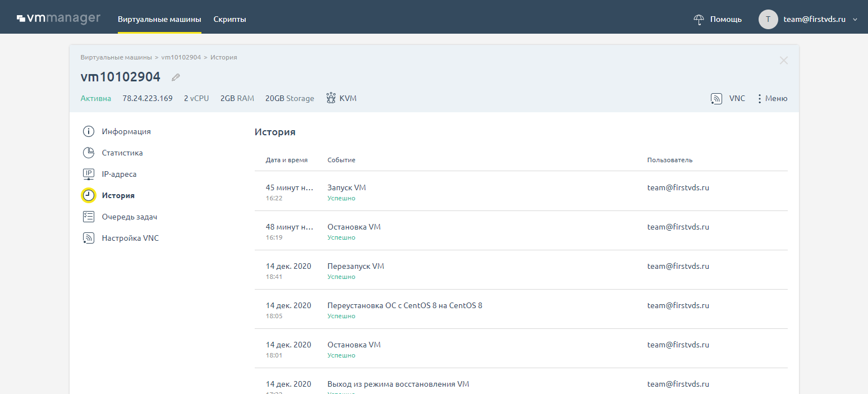Click the Статистика pie chart icon
The width and height of the screenshot is (868, 394).
[x=89, y=153]
